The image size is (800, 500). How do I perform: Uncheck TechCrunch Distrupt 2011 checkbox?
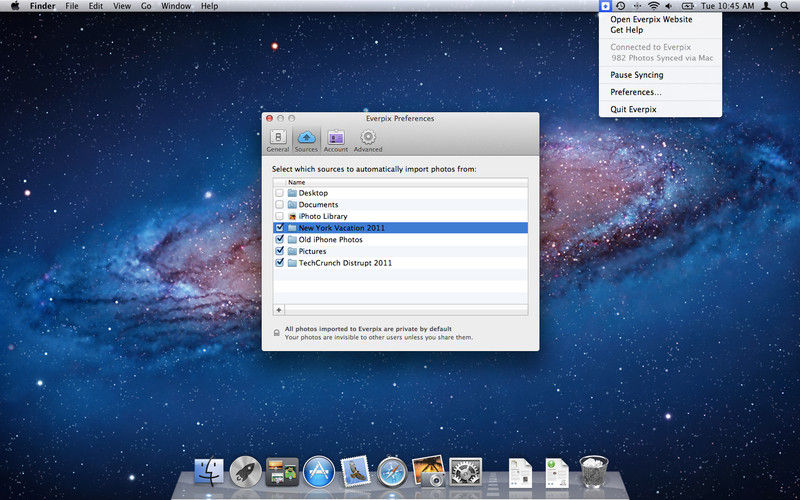(279, 263)
